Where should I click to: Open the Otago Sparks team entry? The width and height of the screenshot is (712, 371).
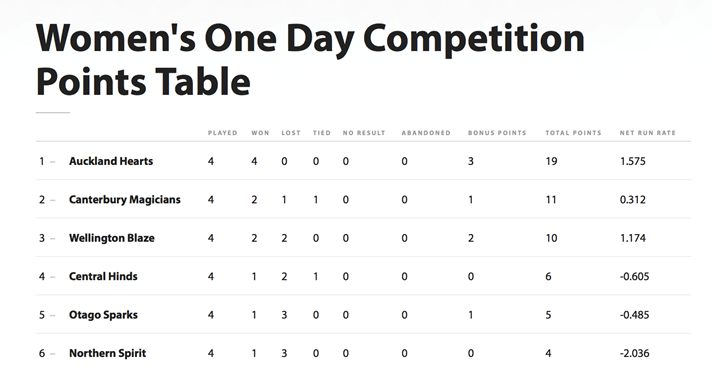pyautogui.click(x=103, y=315)
